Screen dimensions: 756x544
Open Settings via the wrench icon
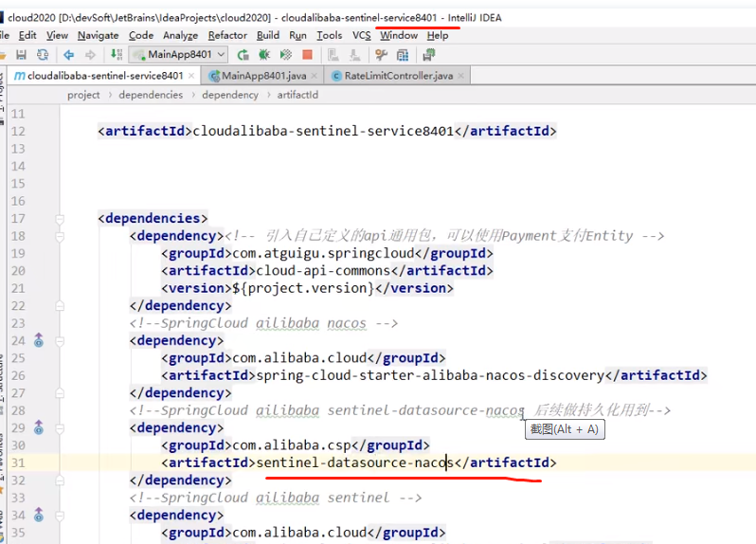(x=382, y=55)
